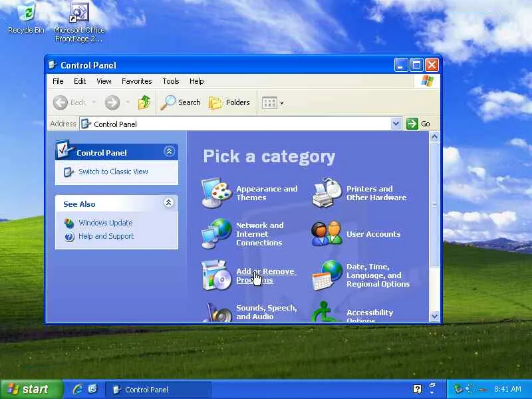This screenshot has height=399, width=532.
Task: Click the green Go button
Action: (x=418, y=124)
